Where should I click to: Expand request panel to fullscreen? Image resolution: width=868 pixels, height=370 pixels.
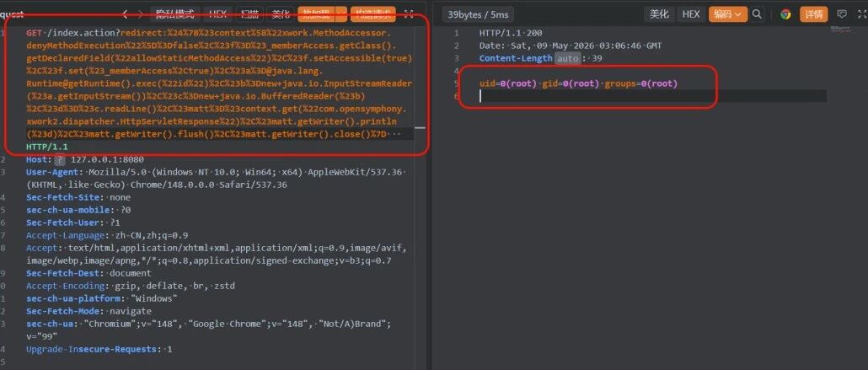pyautogui.click(x=409, y=14)
